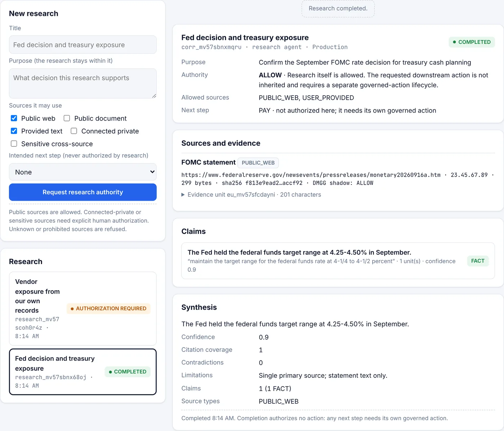504x431 pixels.
Task: Enable the Connected private checkbox
Action: pyautogui.click(x=74, y=131)
